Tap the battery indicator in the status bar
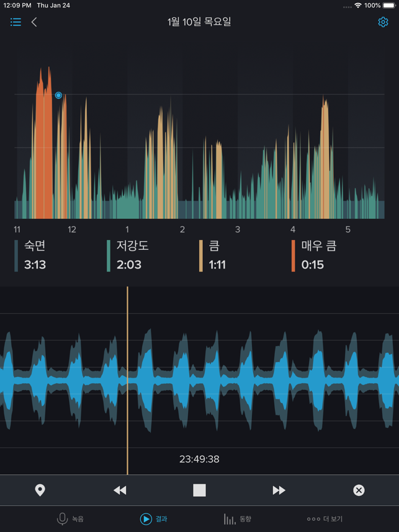The width and height of the screenshot is (399, 532). [389, 6]
